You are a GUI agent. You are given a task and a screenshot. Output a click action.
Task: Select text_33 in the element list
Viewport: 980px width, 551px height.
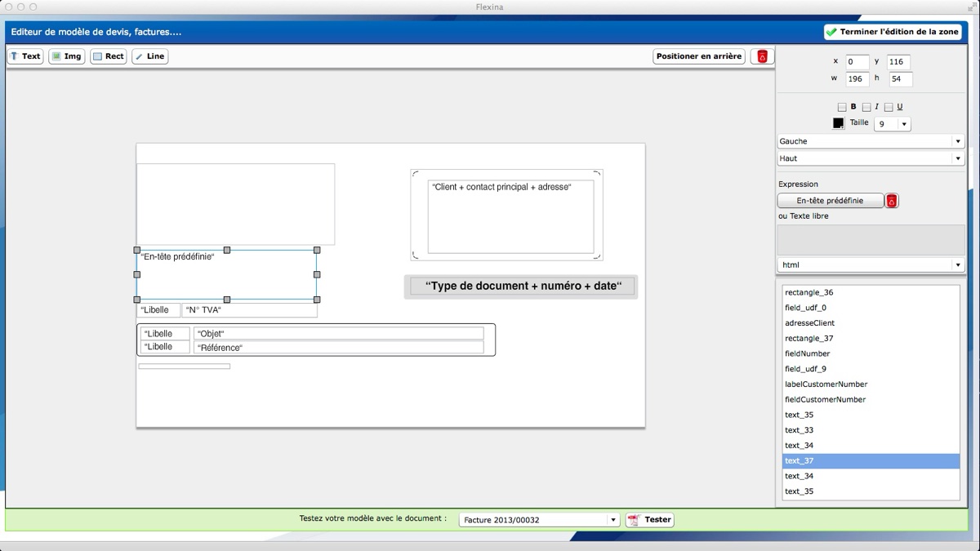tap(871, 430)
